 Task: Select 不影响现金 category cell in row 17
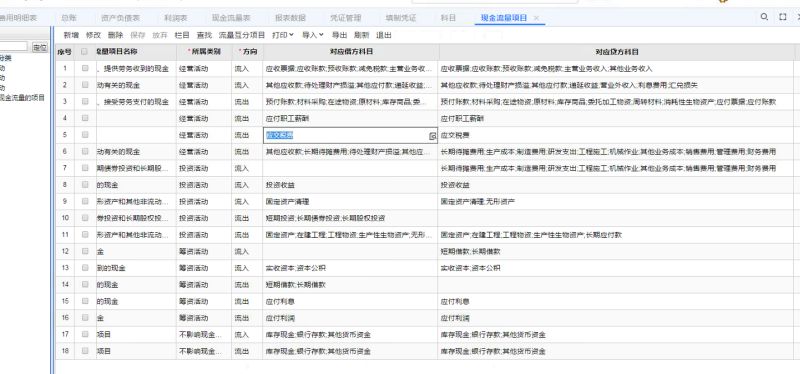pyautogui.click(x=204, y=335)
